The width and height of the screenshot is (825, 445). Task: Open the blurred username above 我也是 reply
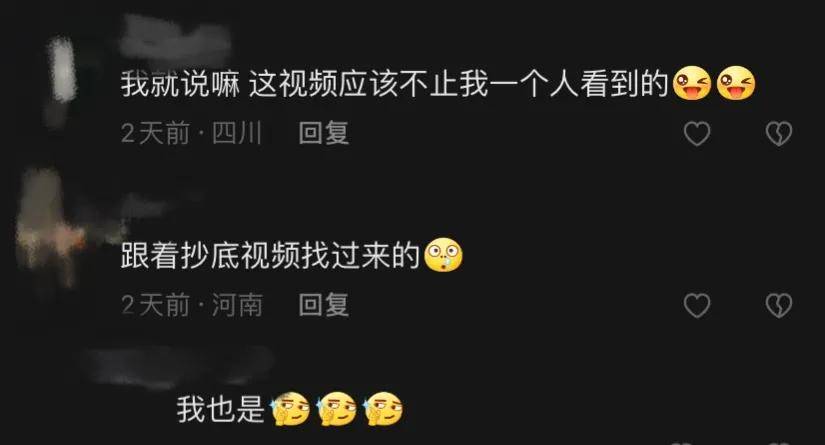[x=179, y=367]
